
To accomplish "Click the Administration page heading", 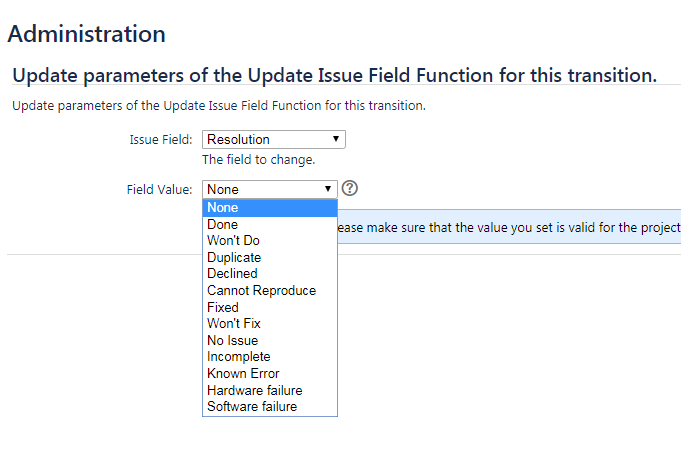I will 86,34.
